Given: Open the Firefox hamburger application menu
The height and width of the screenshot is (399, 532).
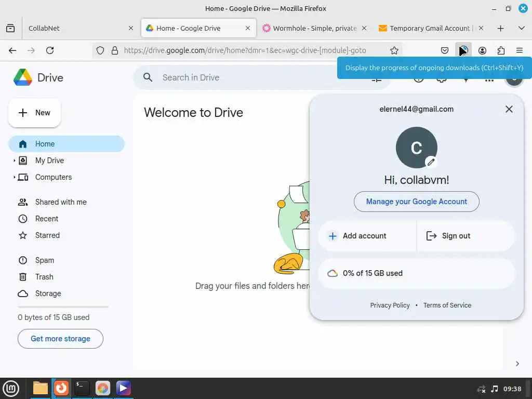Looking at the screenshot, I should point(519,50).
